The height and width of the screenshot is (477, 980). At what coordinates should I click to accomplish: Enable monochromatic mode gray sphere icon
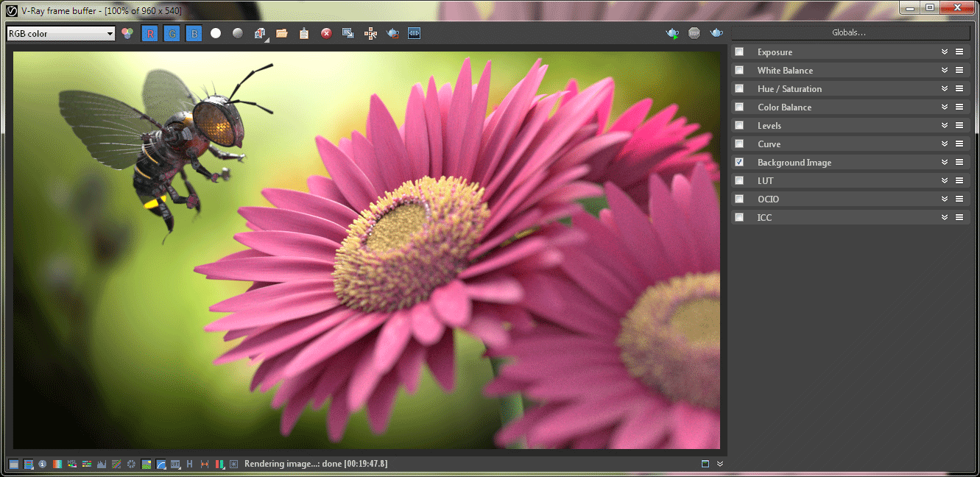point(238,33)
